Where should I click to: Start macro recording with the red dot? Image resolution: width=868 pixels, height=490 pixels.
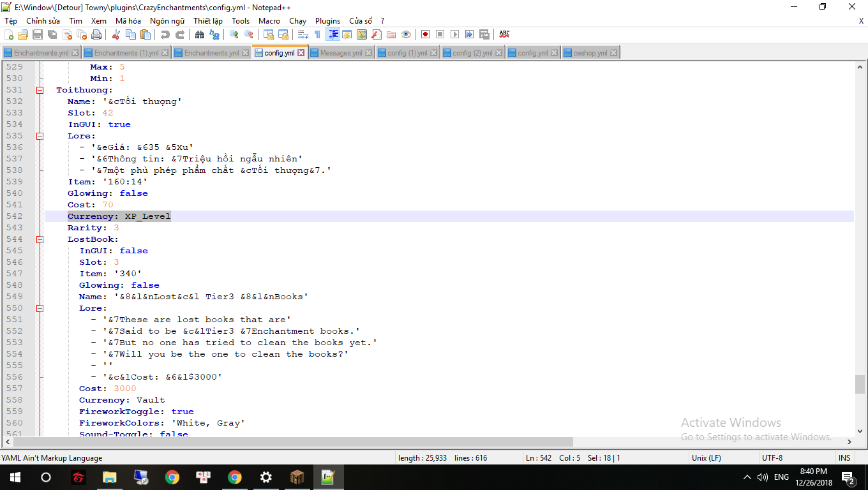point(426,34)
